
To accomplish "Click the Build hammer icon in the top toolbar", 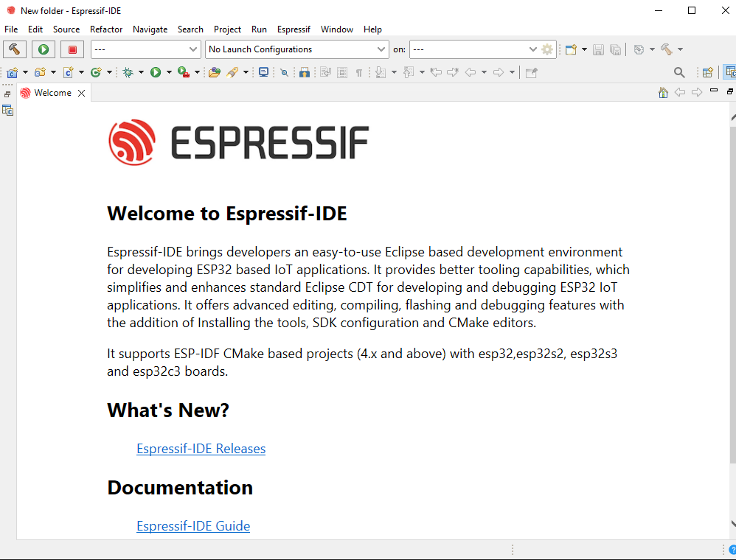I will pos(667,49).
